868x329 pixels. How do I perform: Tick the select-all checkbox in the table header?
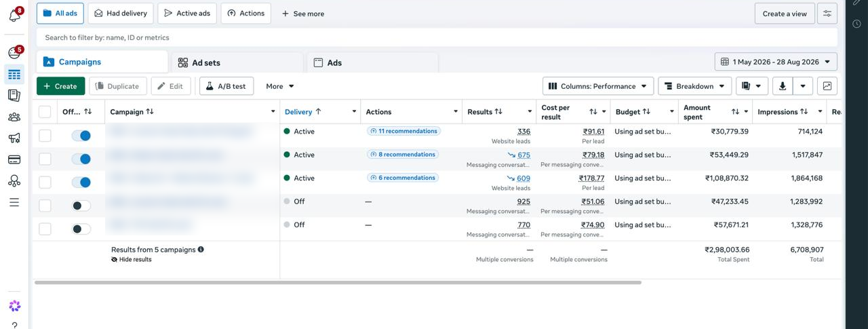(45, 112)
